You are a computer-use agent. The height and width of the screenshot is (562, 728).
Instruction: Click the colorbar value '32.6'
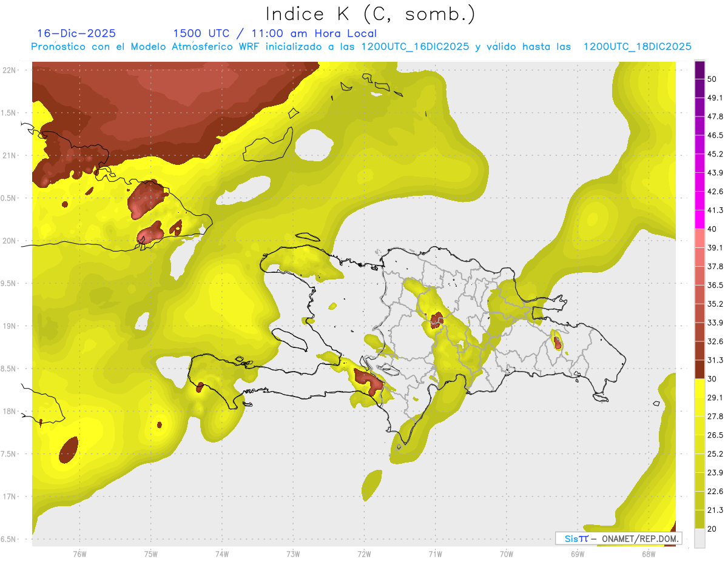click(x=715, y=341)
